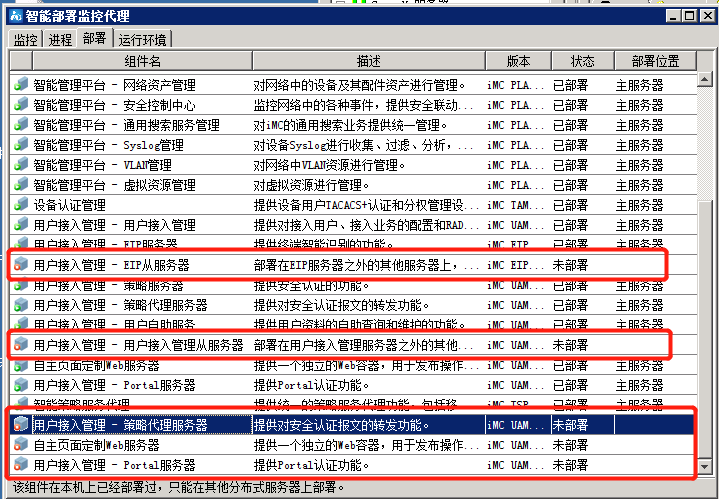The height and width of the screenshot is (499, 719).
Task: Select 智能管理平台 - 安全控制中心 name
Action: 114,105
